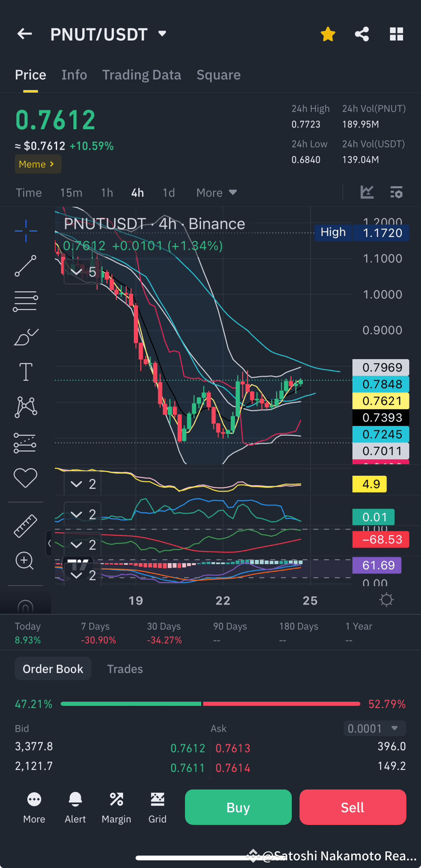Select the crosshair cursor tool

25,231
